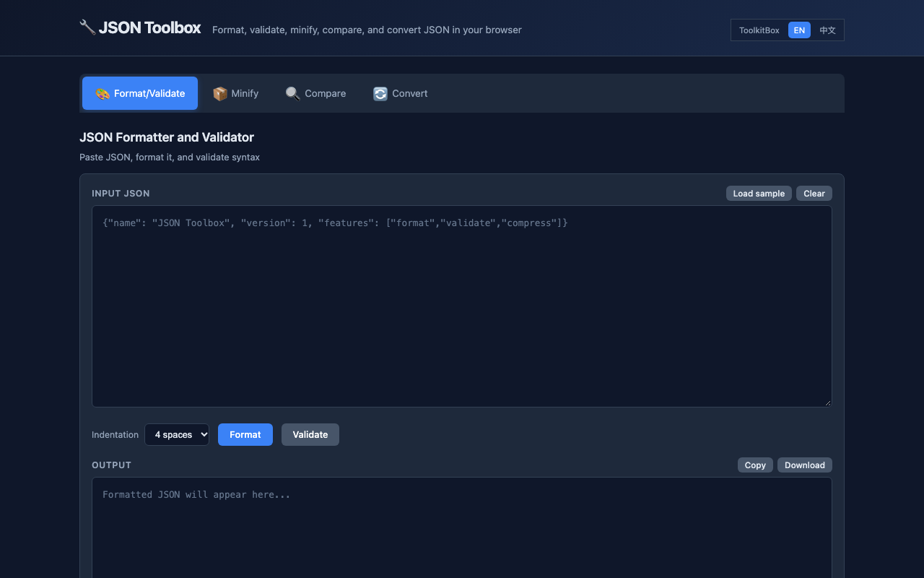Download the formatted output
This screenshot has height=578, width=924.
click(x=805, y=465)
